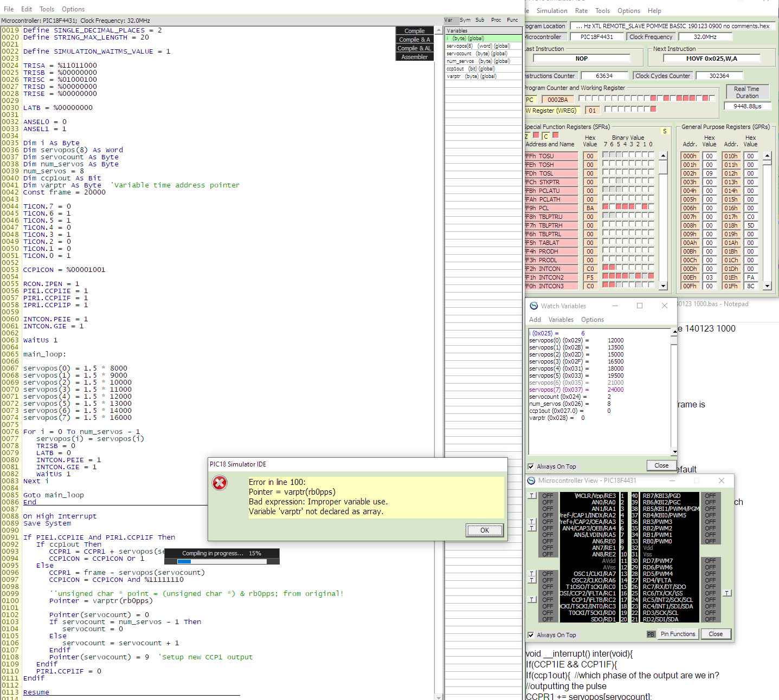Click the Compile & A button

pos(415,40)
